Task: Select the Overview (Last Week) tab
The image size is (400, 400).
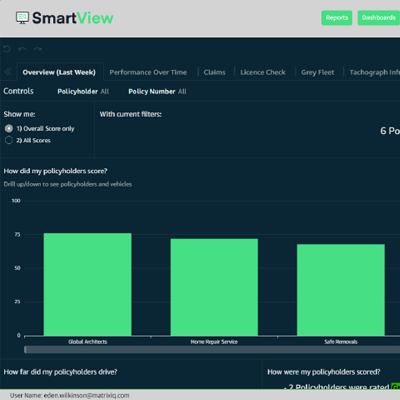Action: tap(59, 72)
